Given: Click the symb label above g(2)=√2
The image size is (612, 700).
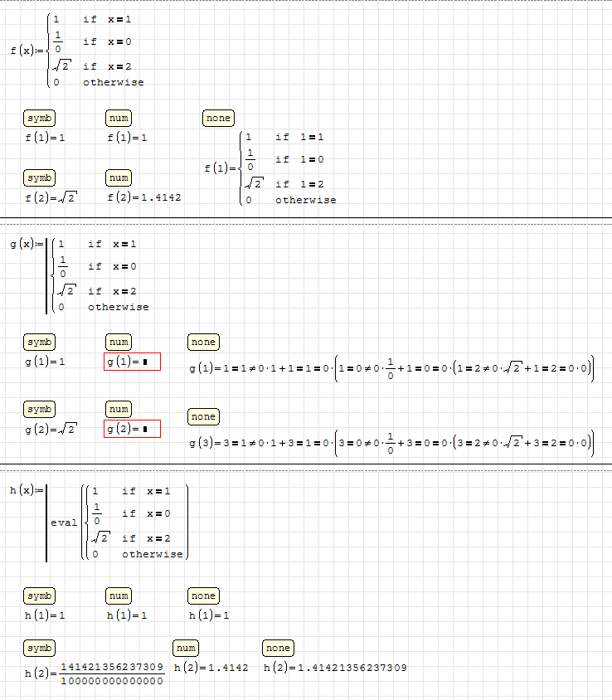Looking at the screenshot, I should pos(40,409).
